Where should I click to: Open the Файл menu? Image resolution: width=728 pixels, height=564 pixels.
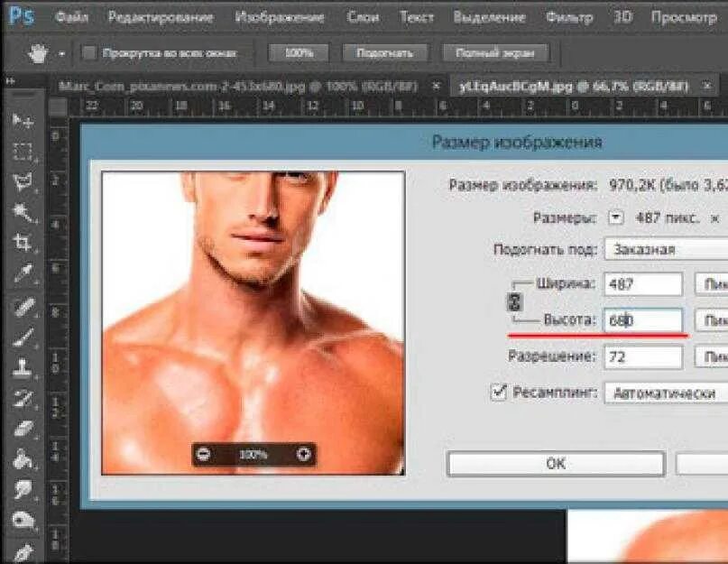(x=71, y=18)
